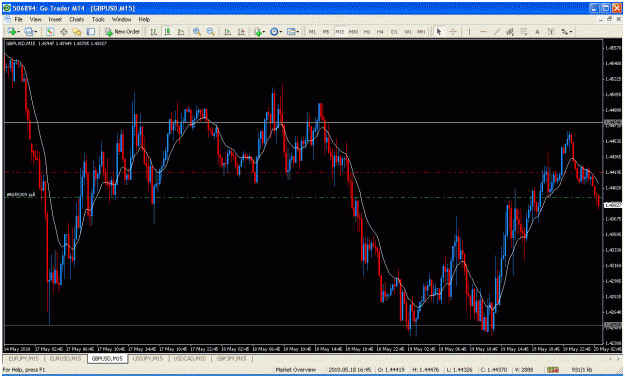This screenshot has width=625, height=376.
Task: Toggle the Terminal window icon
Action: [x=91, y=31]
